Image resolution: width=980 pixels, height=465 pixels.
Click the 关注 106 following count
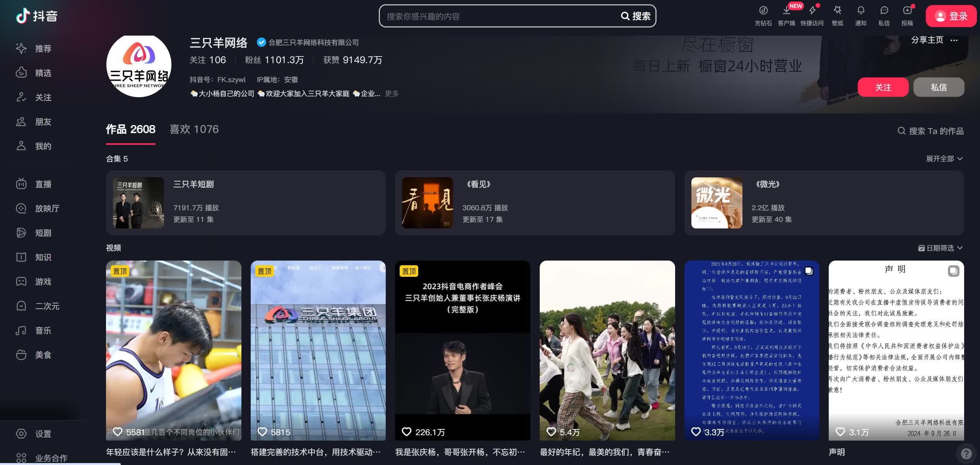[x=208, y=60]
